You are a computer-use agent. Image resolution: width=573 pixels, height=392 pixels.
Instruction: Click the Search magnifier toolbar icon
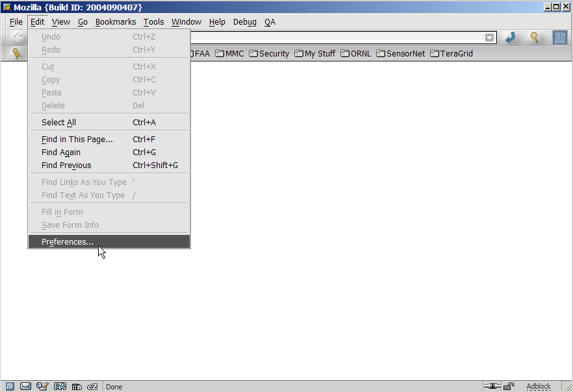click(534, 37)
